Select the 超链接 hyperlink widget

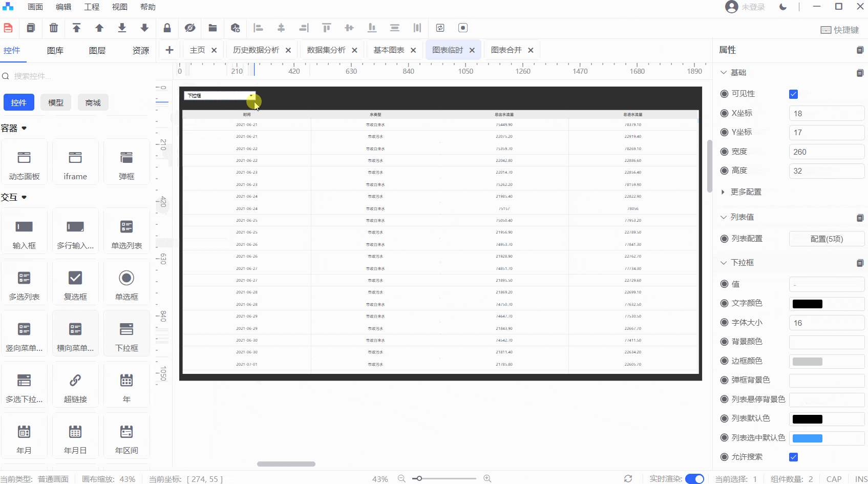[x=75, y=386]
